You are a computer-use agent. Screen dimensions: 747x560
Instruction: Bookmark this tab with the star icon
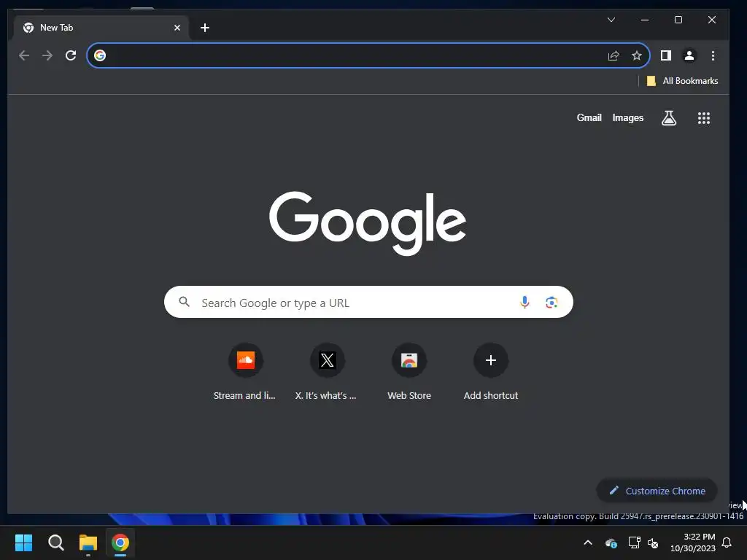pyautogui.click(x=636, y=55)
